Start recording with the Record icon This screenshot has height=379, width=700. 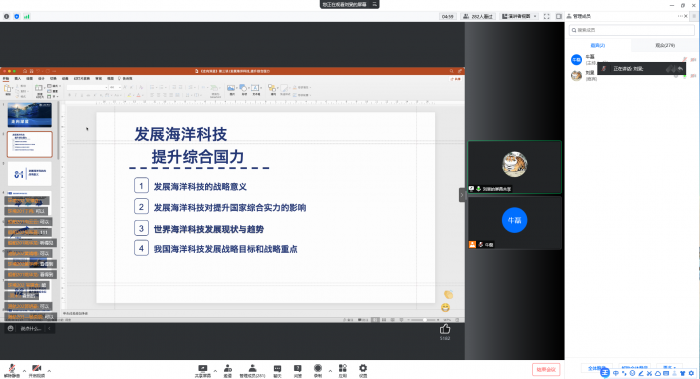pos(318,371)
